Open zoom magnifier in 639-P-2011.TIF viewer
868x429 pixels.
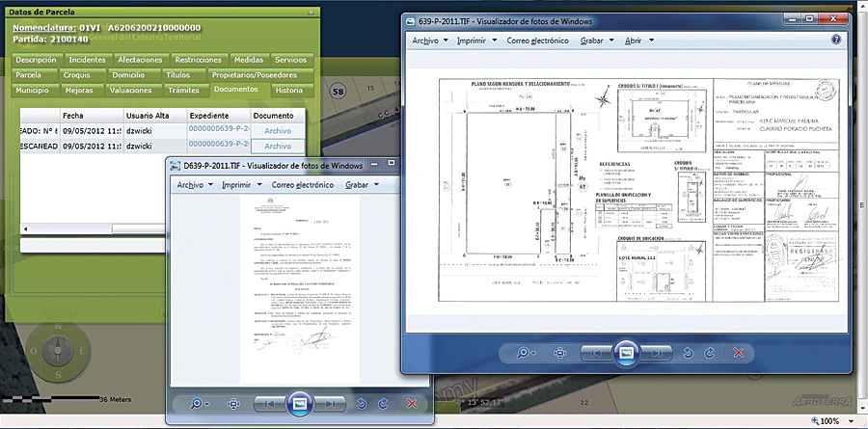526,353
